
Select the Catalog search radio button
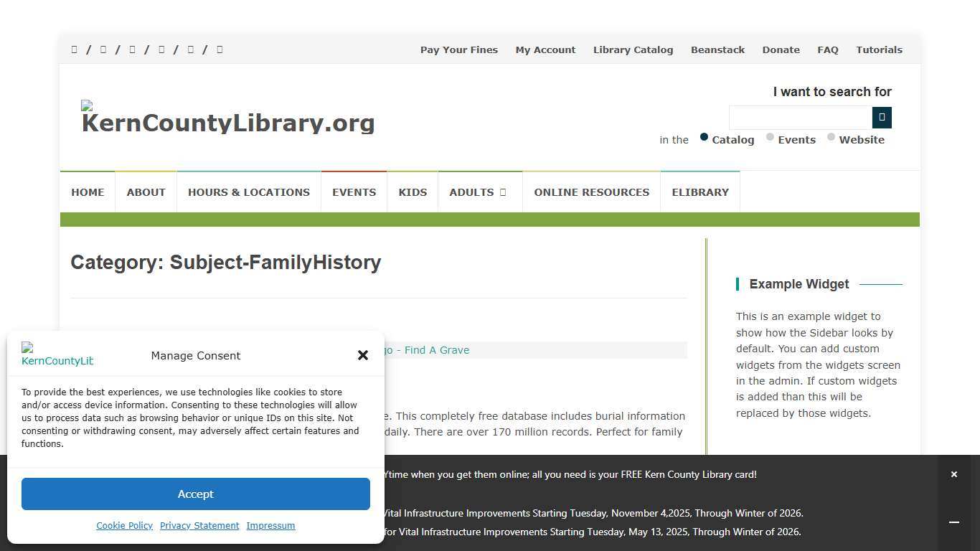704,136
